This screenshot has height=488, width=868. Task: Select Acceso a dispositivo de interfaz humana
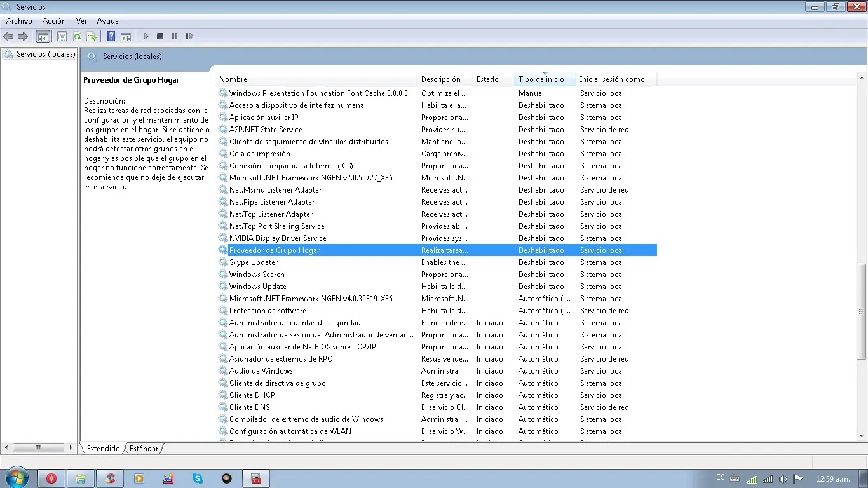(437, 105)
